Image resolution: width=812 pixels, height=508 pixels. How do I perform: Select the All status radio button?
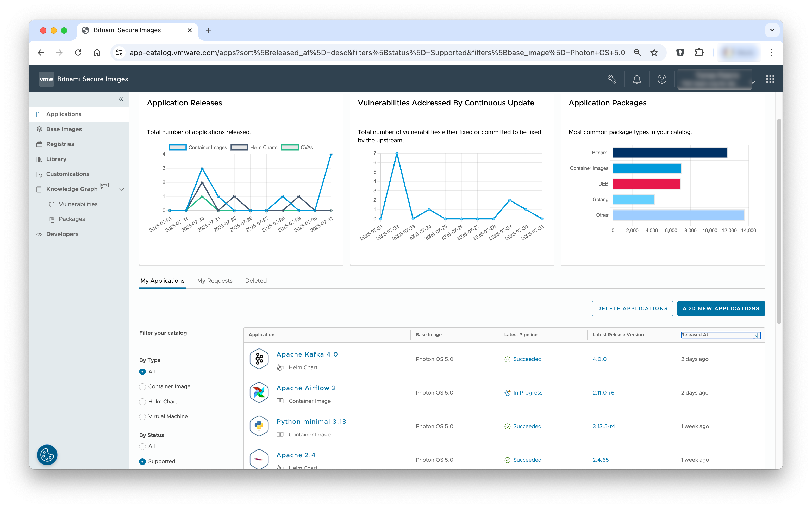point(142,447)
